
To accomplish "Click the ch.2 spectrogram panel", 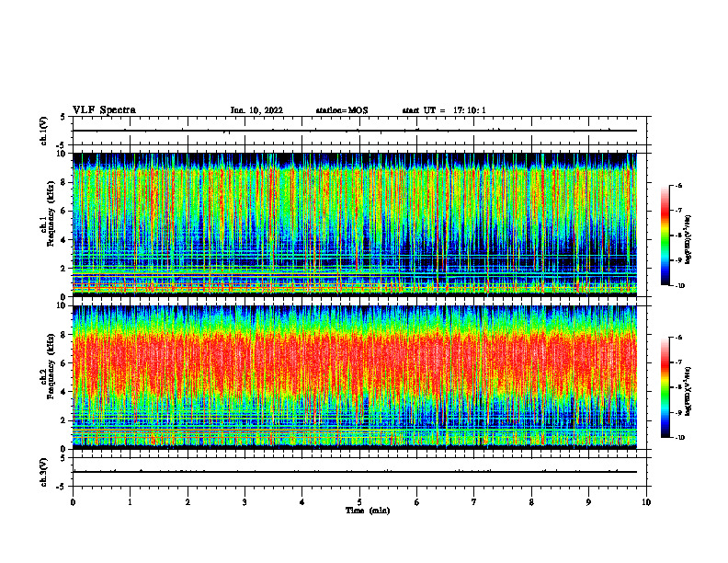I will [x=355, y=377].
